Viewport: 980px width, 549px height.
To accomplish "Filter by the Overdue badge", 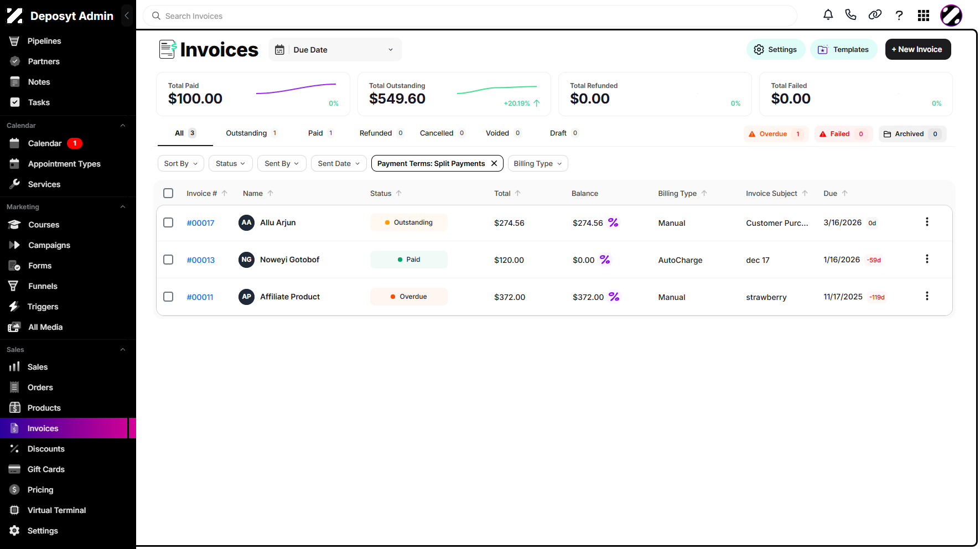I will point(776,134).
